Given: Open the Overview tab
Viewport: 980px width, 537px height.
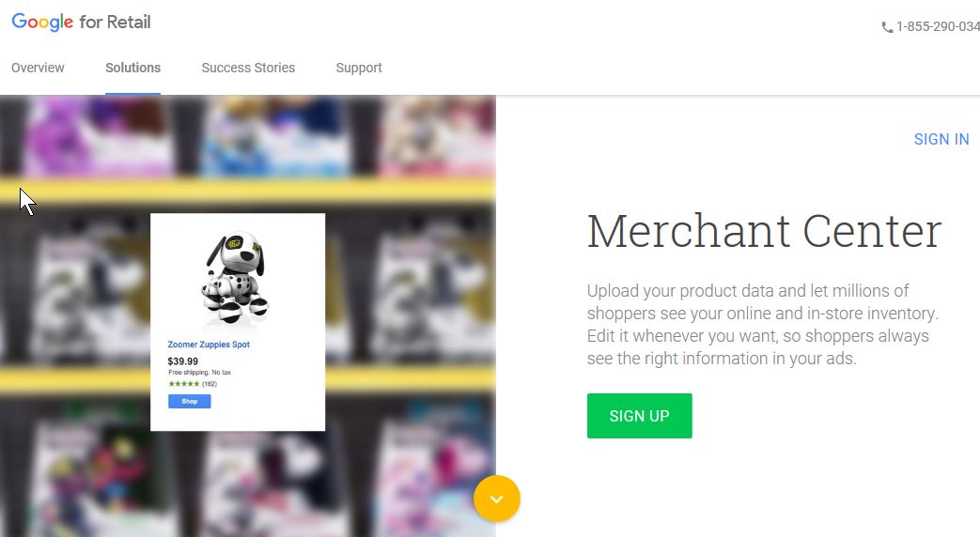Looking at the screenshot, I should click(x=38, y=68).
